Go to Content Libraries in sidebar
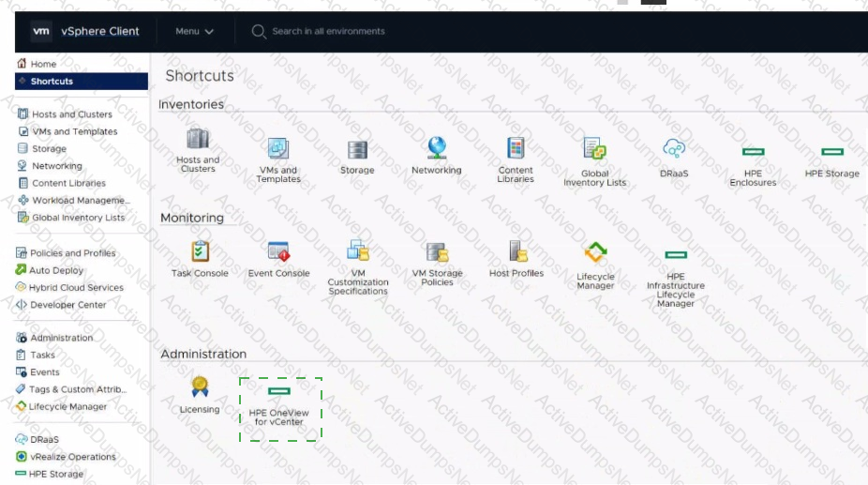The height and width of the screenshot is (485, 868). tap(68, 183)
